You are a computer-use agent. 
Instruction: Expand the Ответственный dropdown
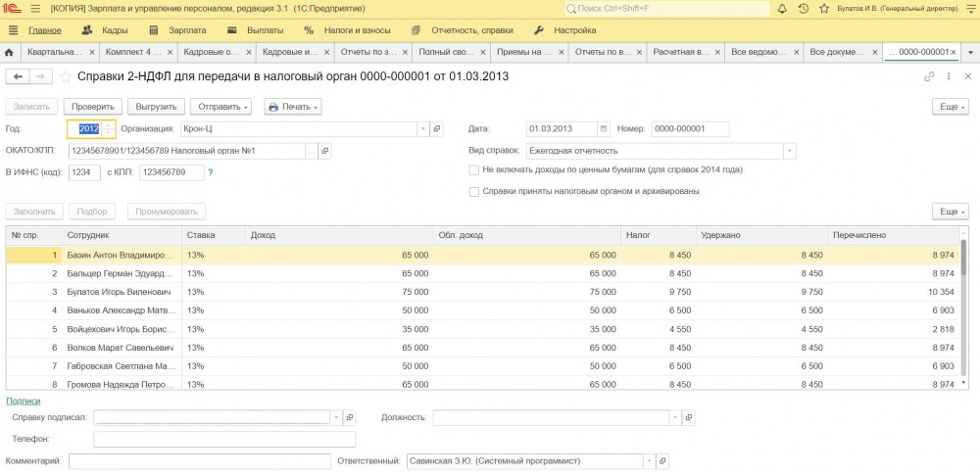(648, 460)
